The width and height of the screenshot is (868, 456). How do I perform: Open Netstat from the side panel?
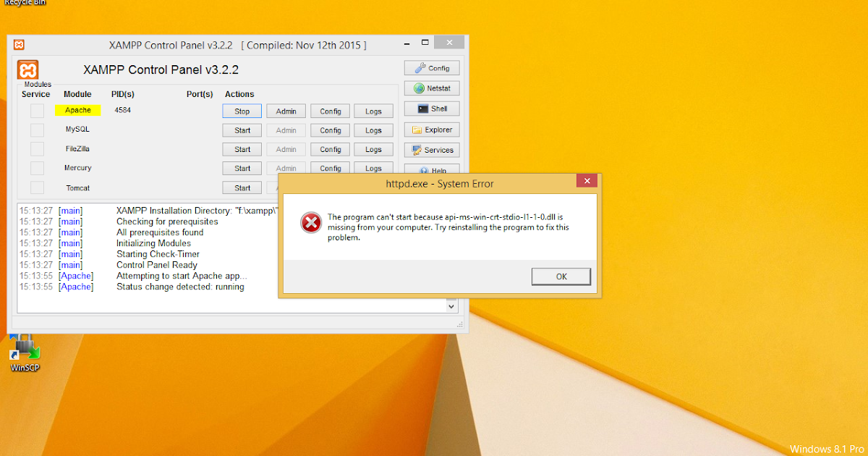click(431, 88)
